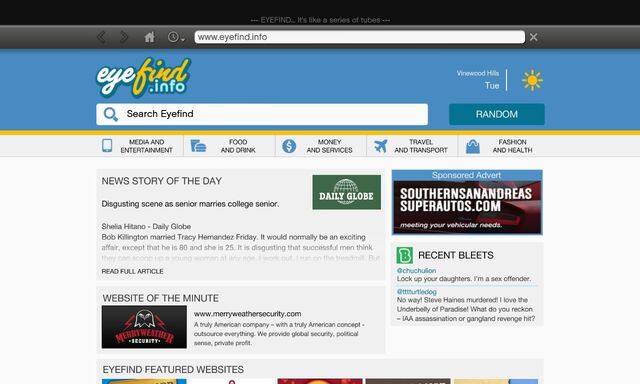
Task: Click the browser forward arrow
Action: pos(124,37)
